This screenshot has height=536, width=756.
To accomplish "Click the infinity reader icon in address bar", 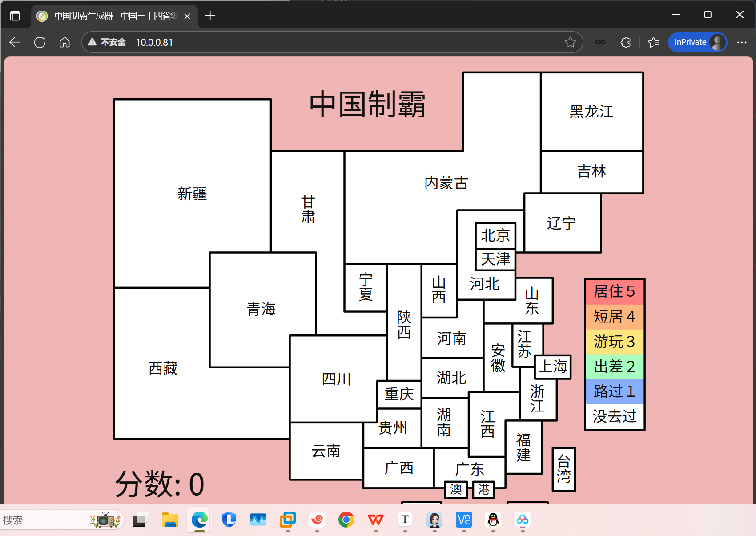I will (600, 42).
